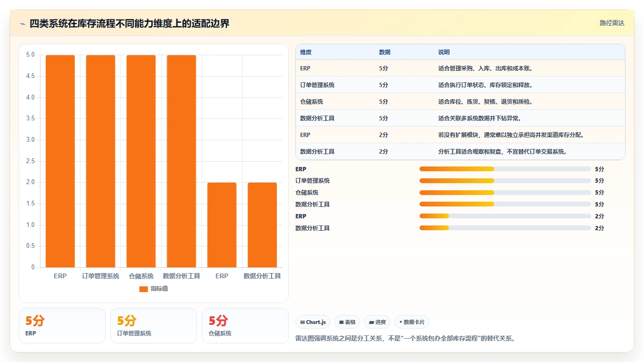This screenshot has width=644, height=362.
Task: Click the 路径雷达 tag in header
Action: pyautogui.click(x=612, y=23)
